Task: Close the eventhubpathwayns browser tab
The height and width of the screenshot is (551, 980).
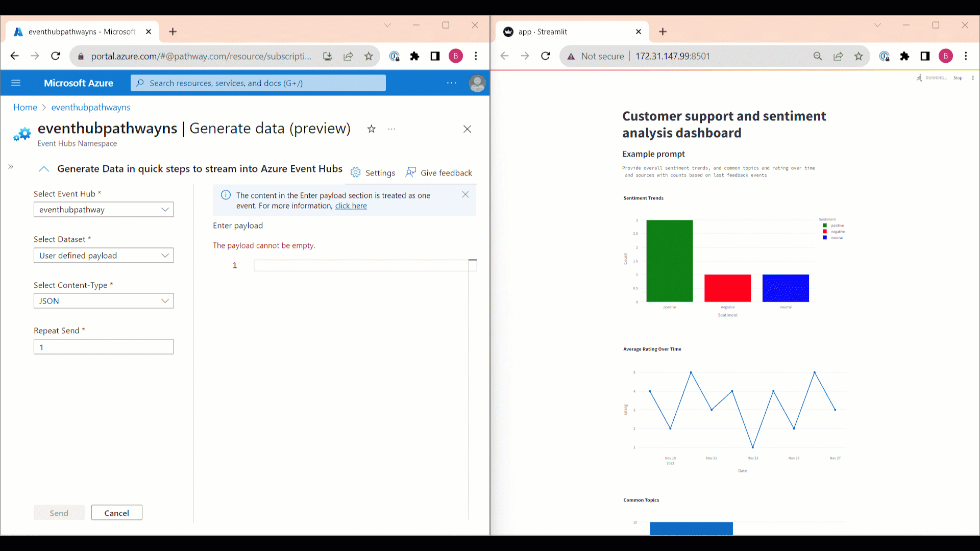Action: 149,32
